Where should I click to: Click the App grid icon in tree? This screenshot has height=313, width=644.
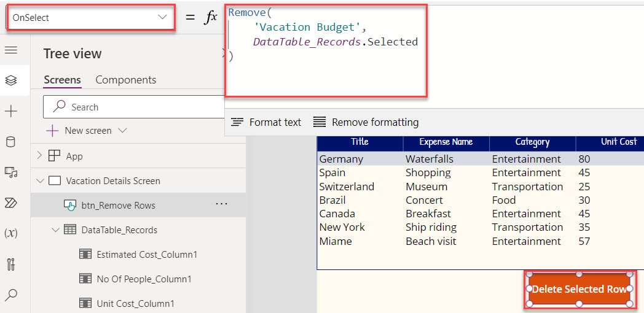(x=54, y=156)
